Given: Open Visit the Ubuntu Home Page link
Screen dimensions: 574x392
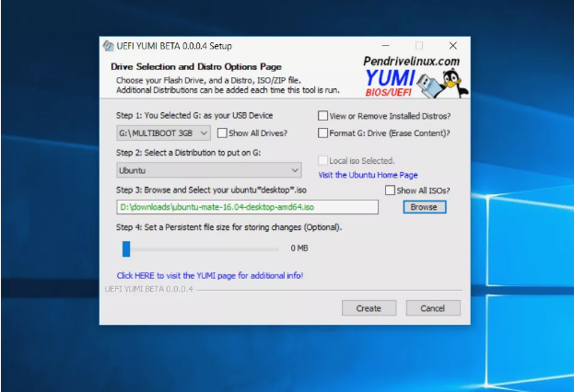Looking at the screenshot, I should tap(368, 175).
